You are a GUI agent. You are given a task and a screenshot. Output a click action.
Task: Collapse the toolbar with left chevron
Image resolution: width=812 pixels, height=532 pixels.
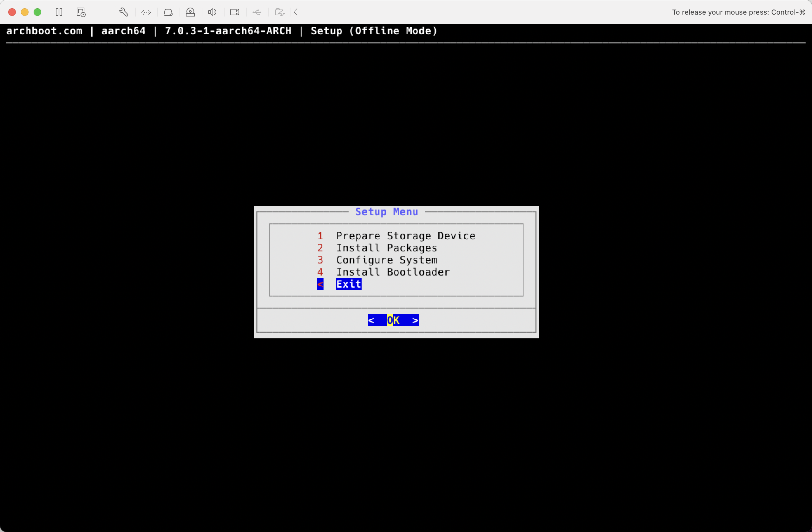point(296,12)
